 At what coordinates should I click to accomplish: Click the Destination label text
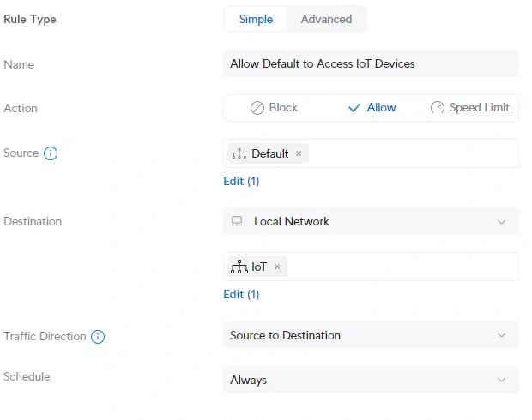pyautogui.click(x=33, y=221)
